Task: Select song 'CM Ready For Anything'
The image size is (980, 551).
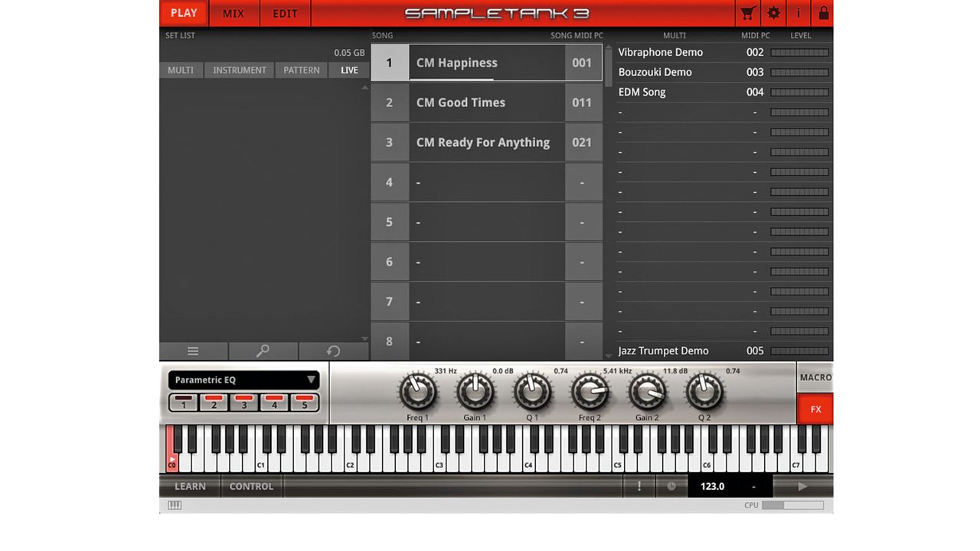Action: pyautogui.click(x=487, y=142)
